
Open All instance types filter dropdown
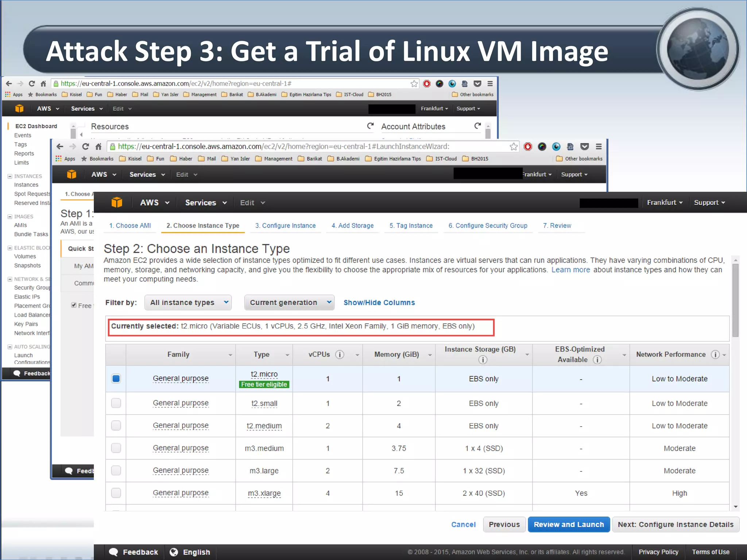pos(188,303)
